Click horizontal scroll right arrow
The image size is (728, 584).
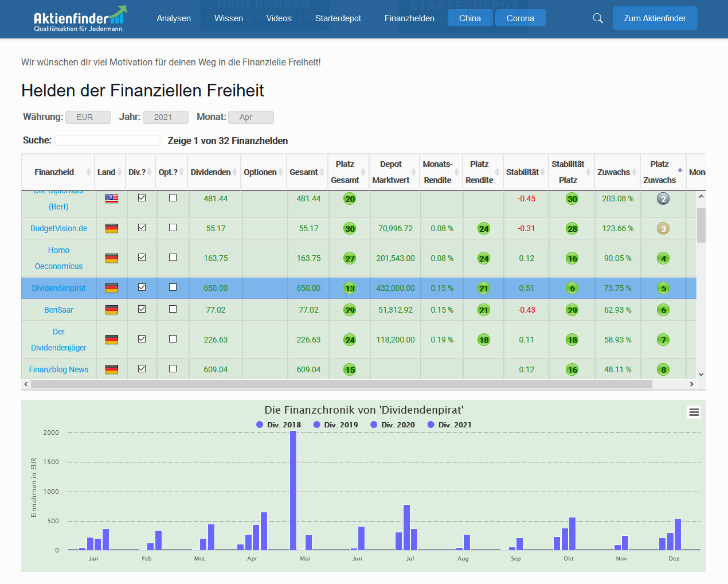(x=691, y=384)
